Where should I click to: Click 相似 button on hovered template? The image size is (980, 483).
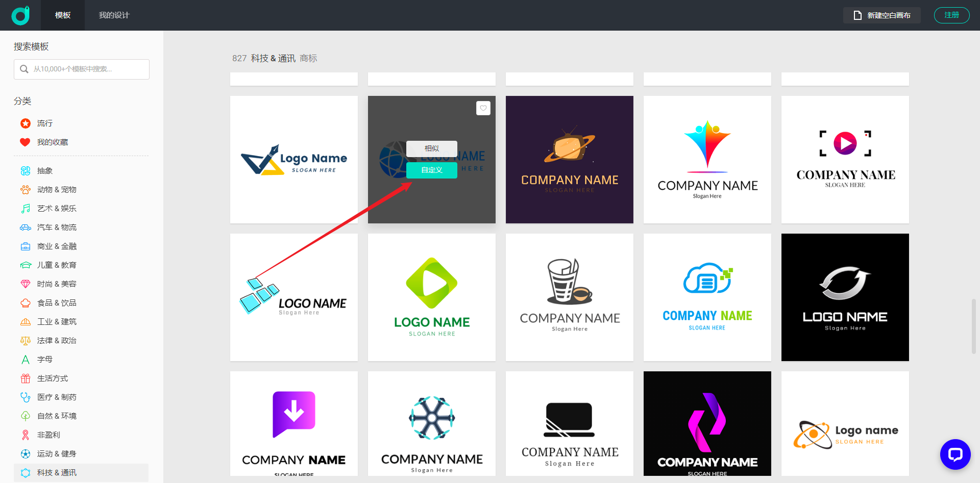pyautogui.click(x=432, y=148)
